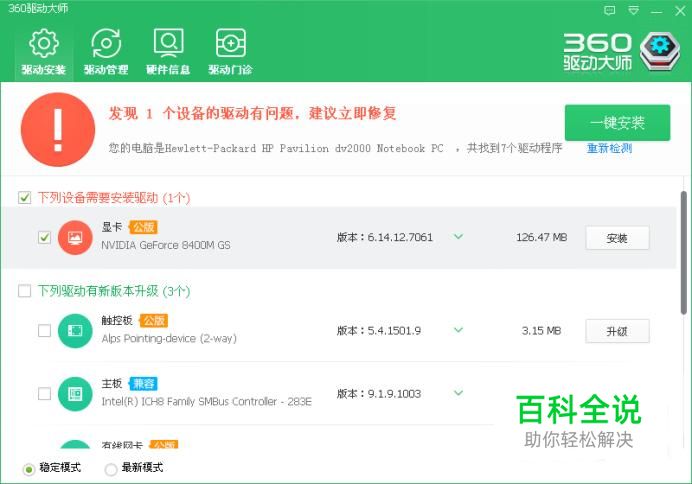The height and width of the screenshot is (484, 692).
Task: Open the feedback message icon in title bar
Action: point(609,11)
